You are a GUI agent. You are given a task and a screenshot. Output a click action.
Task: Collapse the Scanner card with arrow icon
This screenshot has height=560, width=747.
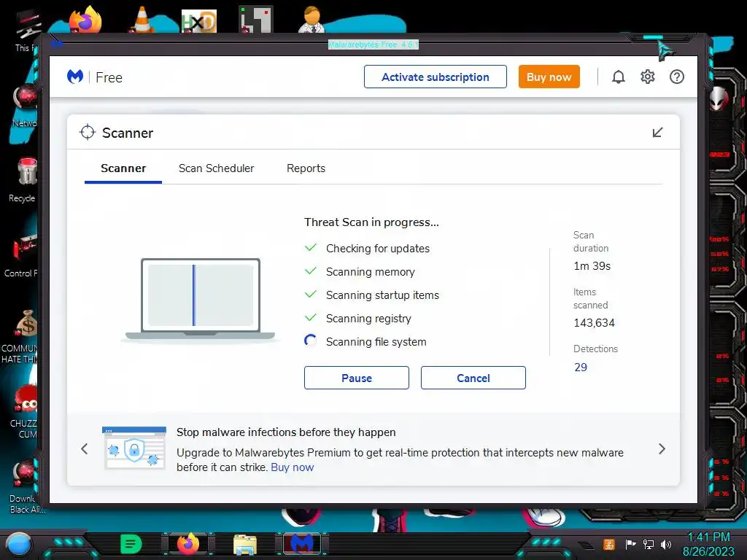tap(657, 133)
